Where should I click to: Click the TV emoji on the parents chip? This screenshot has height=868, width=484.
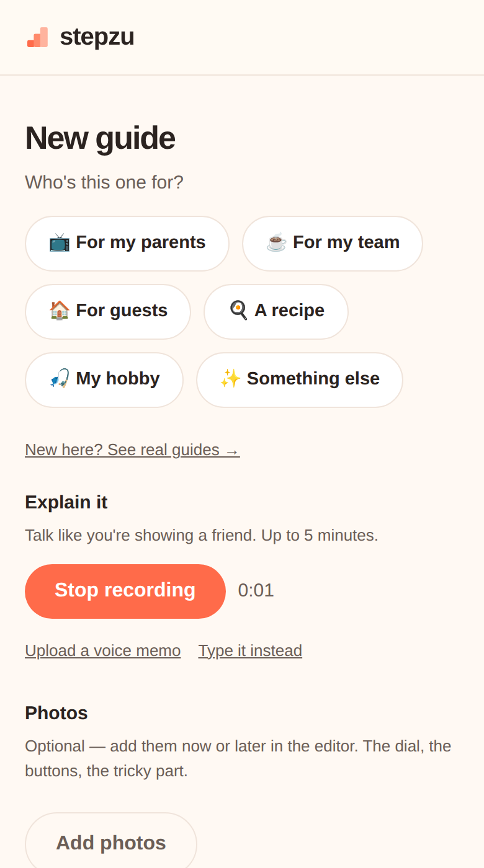(x=60, y=242)
